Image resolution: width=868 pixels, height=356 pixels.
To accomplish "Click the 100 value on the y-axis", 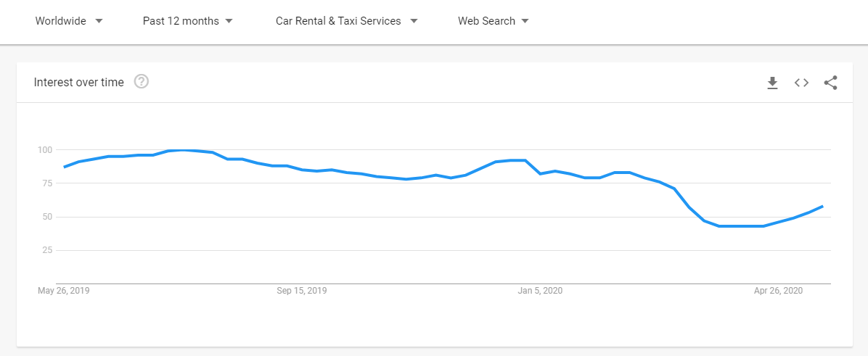I will coord(45,150).
